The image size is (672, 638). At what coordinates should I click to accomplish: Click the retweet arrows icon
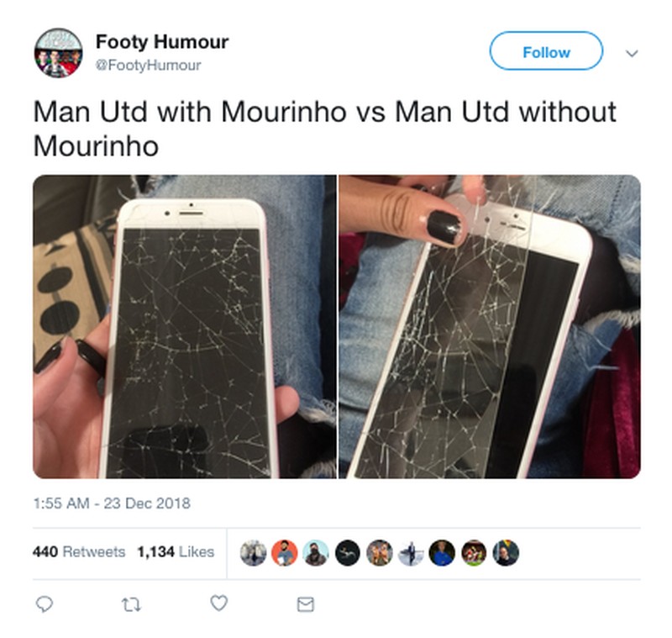click(131, 605)
